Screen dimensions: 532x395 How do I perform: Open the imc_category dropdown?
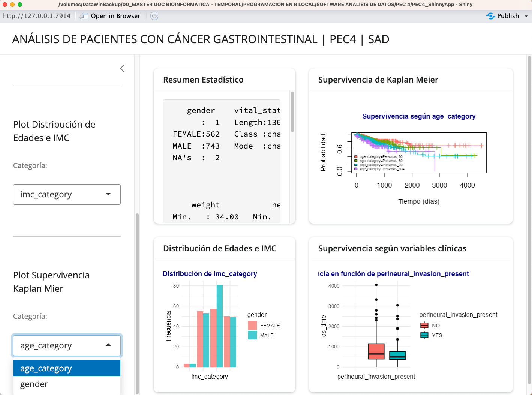(x=67, y=194)
